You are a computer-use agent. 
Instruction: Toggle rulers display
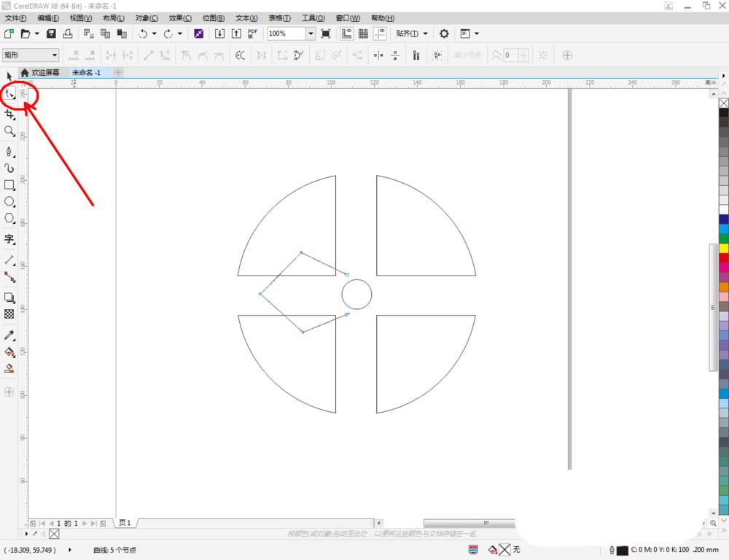point(346,34)
